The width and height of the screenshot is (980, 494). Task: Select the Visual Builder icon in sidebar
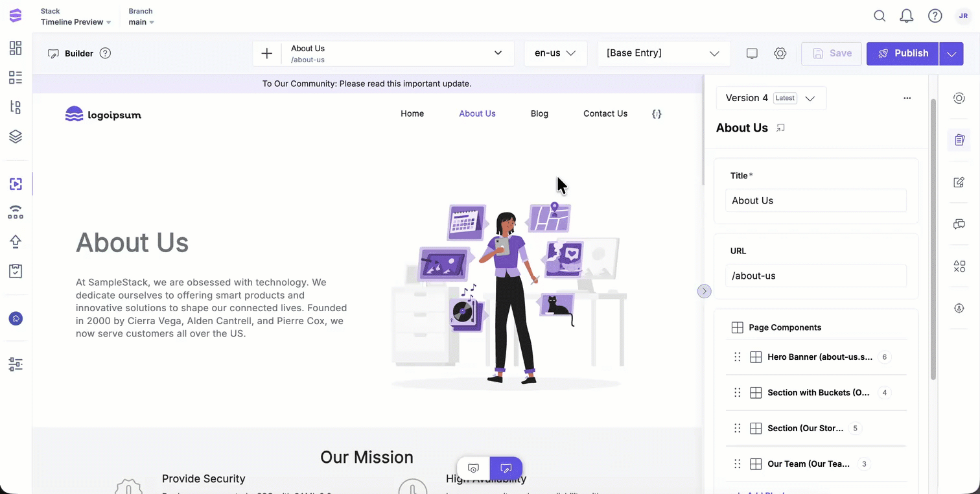click(16, 184)
